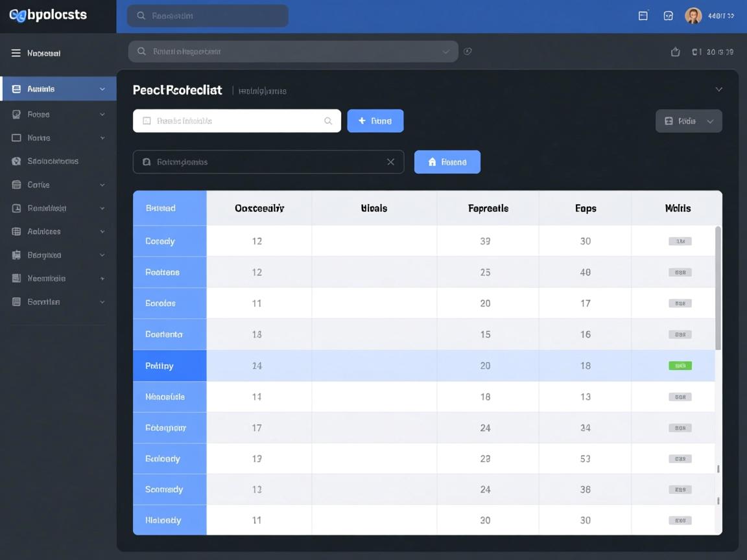Open the Kerrte sidebar menu item

pos(39,138)
